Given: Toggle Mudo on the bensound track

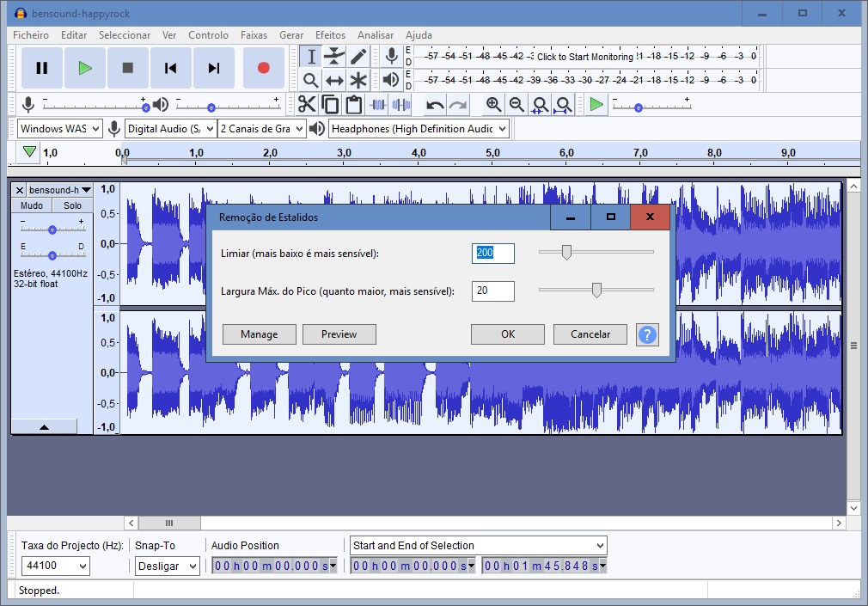Looking at the screenshot, I should click(32, 205).
